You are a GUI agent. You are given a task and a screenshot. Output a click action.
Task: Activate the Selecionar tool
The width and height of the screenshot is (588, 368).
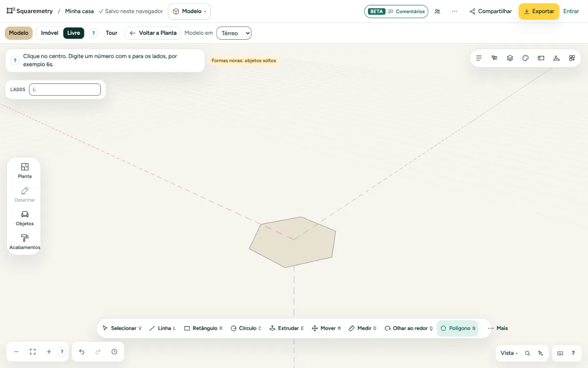(122, 328)
